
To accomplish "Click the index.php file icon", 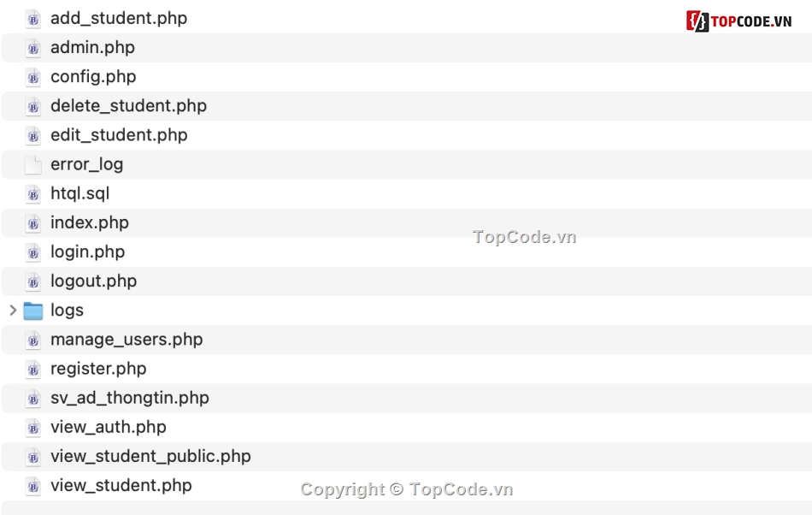I will (33, 223).
